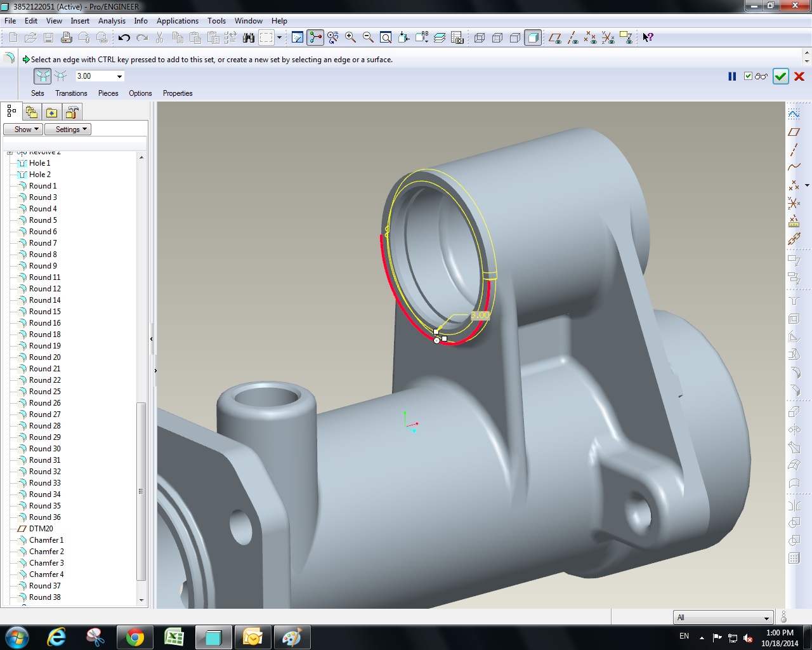Open the Transitions panel tab
Viewport: 812px width, 650px height.
(71, 93)
